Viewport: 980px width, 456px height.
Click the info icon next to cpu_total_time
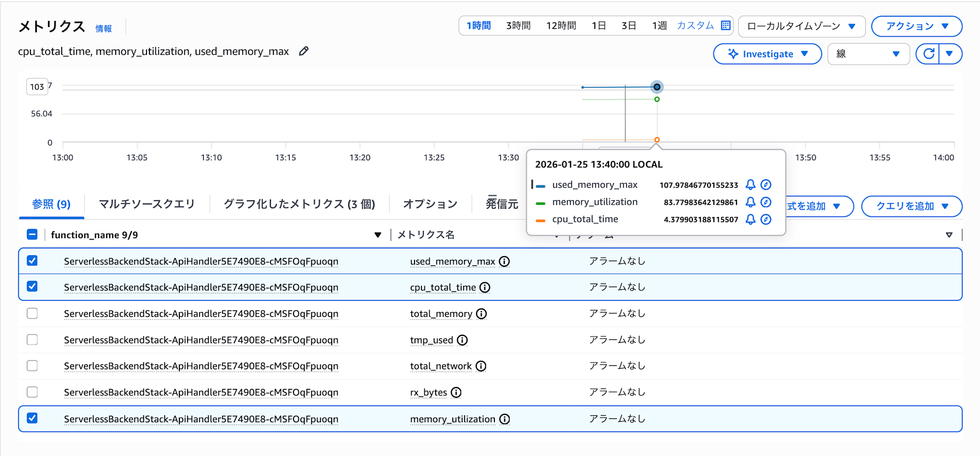[484, 288]
